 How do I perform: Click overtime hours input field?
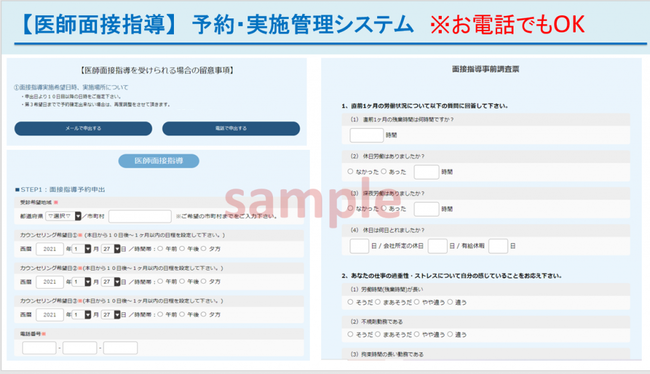pos(366,135)
